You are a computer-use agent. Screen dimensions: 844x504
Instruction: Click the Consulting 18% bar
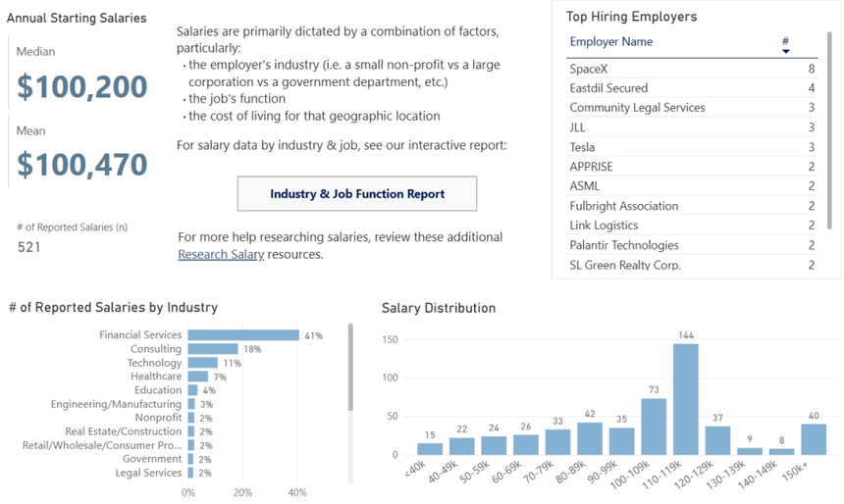[x=213, y=349]
